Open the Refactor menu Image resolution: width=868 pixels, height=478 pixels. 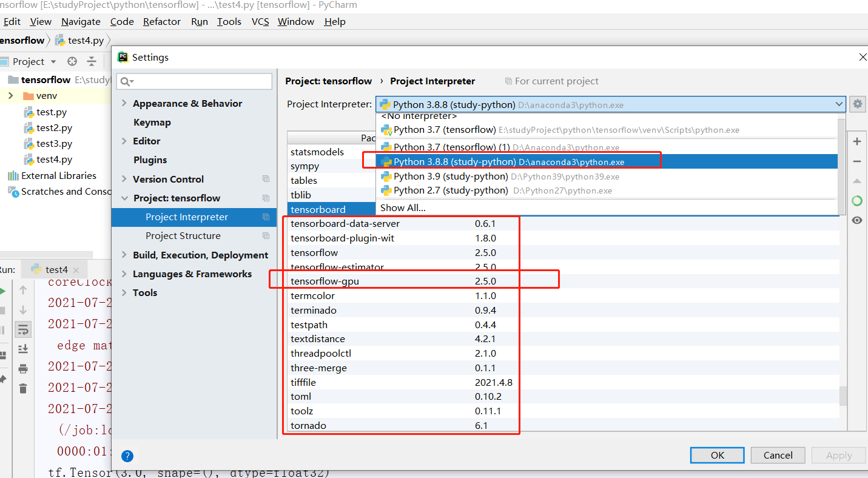[x=162, y=21]
